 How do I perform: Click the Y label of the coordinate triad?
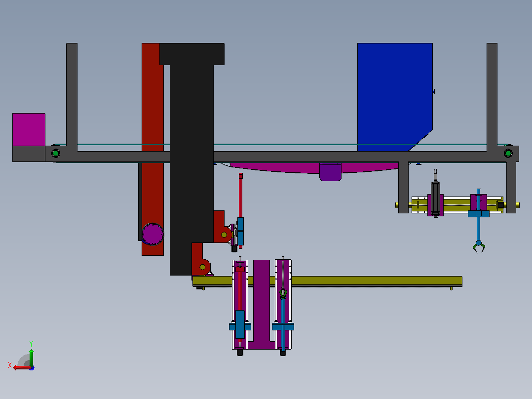pyautogui.click(x=31, y=343)
